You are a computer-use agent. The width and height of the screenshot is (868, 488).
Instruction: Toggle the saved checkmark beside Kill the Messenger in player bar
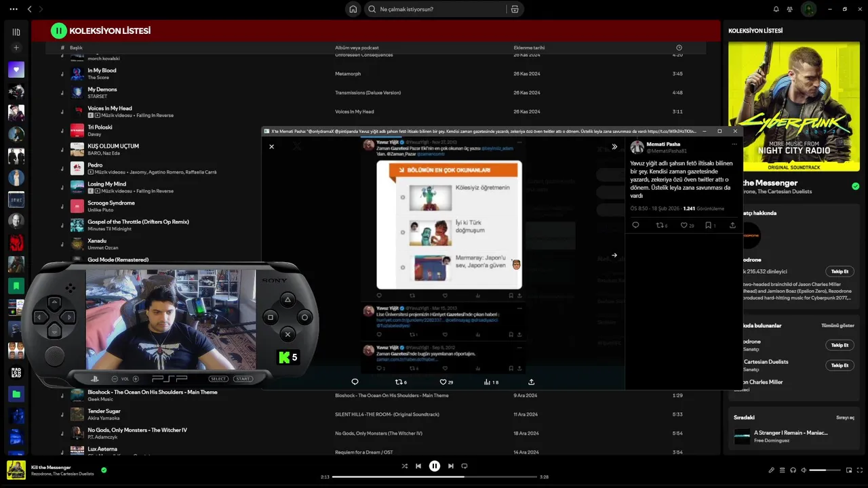coord(104,470)
